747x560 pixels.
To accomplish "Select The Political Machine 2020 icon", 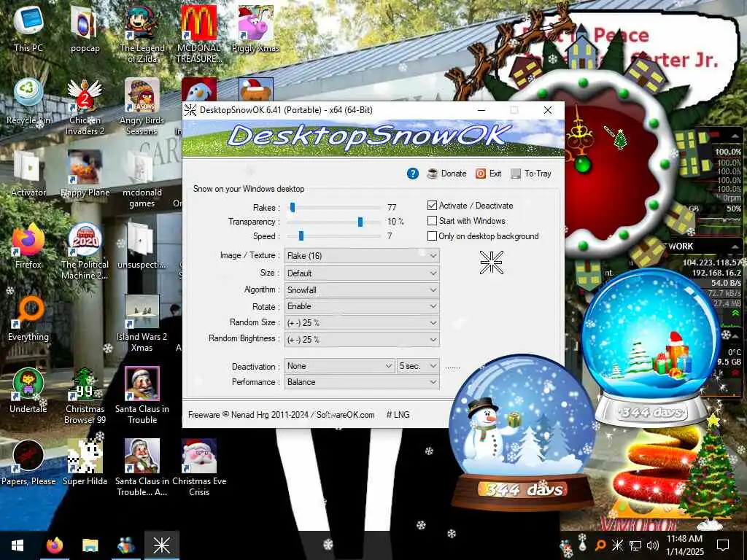I will pos(85,252).
